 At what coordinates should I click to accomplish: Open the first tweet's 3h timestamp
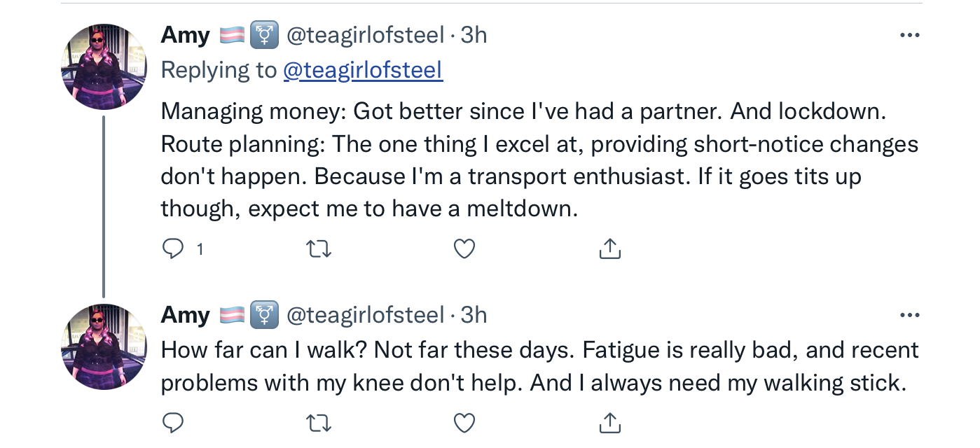coord(474,36)
